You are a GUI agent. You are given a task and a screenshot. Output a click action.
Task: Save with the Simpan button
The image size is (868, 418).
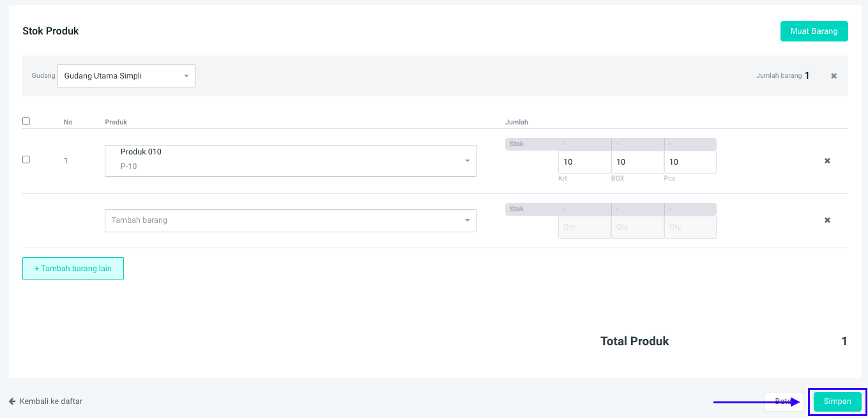[x=837, y=401]
